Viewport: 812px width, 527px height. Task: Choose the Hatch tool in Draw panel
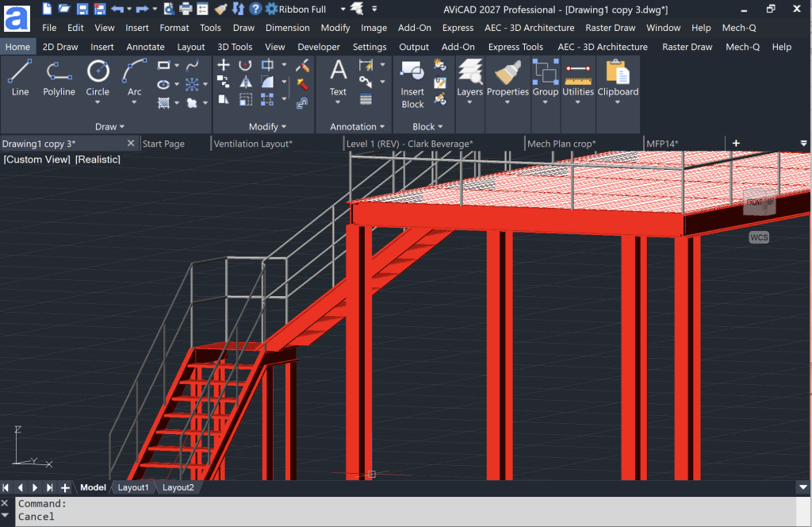coord(163,102)
